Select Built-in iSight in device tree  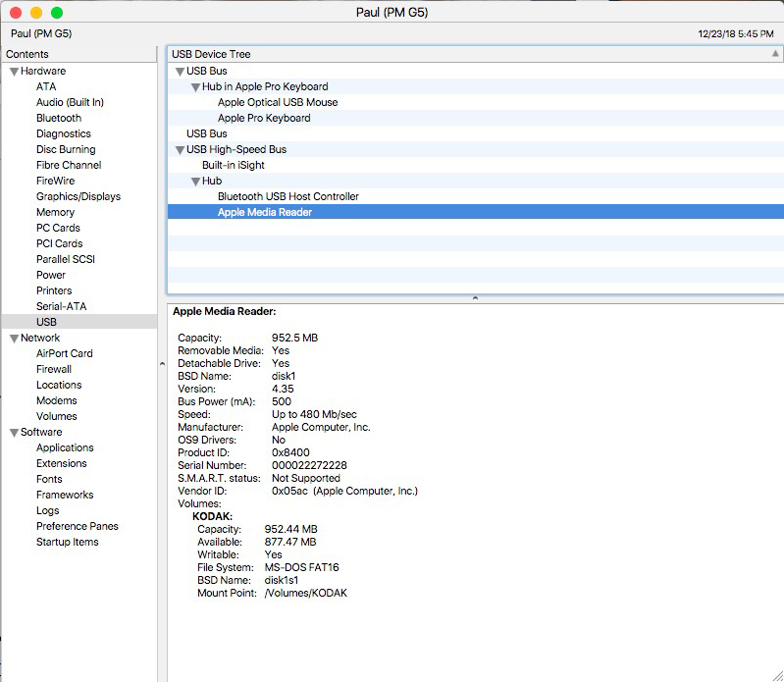point(234,165)
